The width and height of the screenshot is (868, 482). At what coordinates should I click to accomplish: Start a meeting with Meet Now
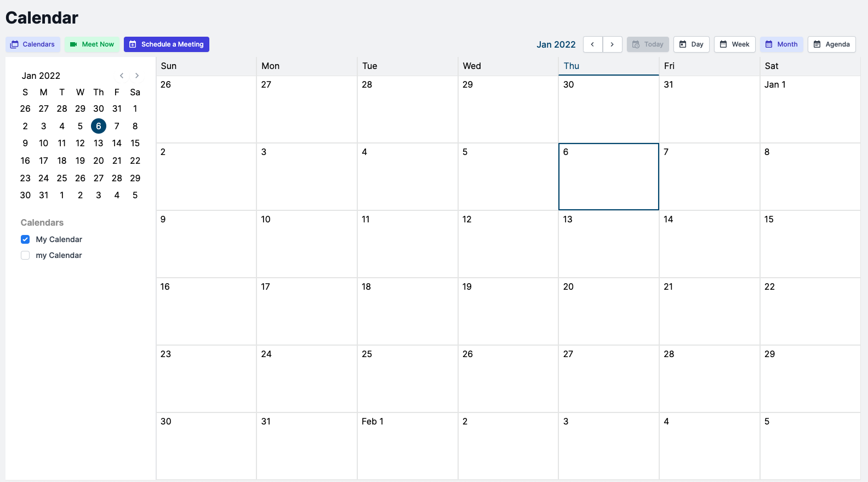click(92, 44)
